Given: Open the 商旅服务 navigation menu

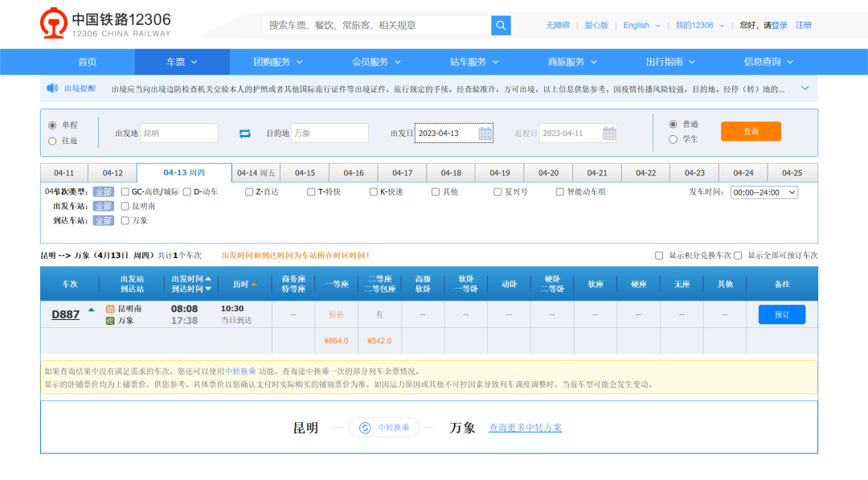Looking at the screenshot, I should (x=572, y=62).
